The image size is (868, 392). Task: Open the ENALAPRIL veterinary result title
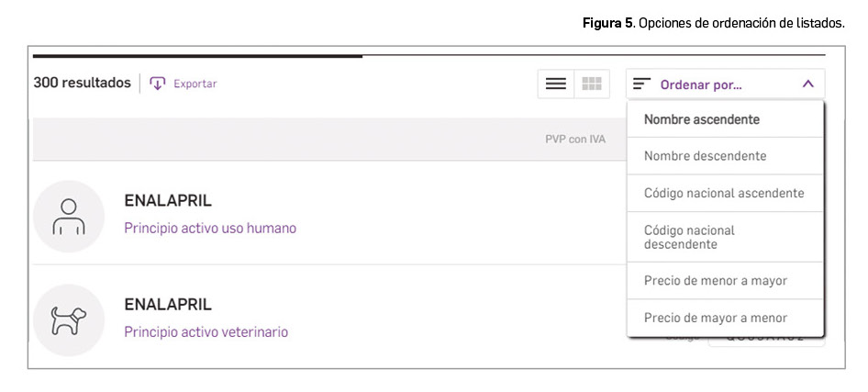168,305
